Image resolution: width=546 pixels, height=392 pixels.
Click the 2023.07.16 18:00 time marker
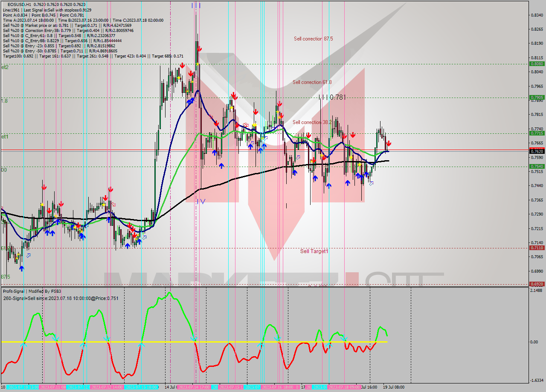coord(279,387)
